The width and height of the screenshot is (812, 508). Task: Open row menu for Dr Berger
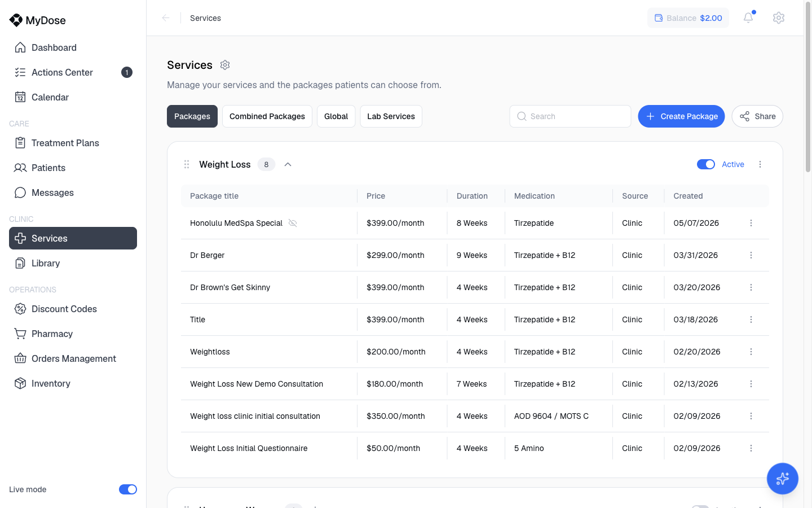click(x=751, y=255)
